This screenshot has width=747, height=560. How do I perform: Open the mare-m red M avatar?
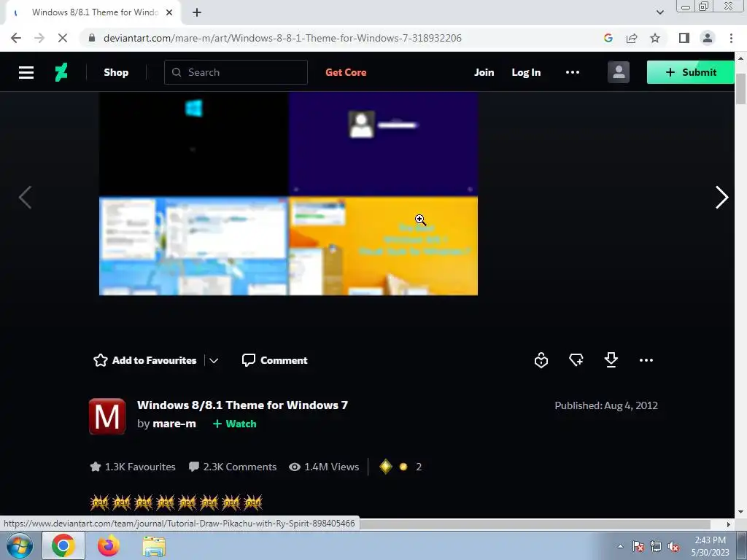(107, 416)
